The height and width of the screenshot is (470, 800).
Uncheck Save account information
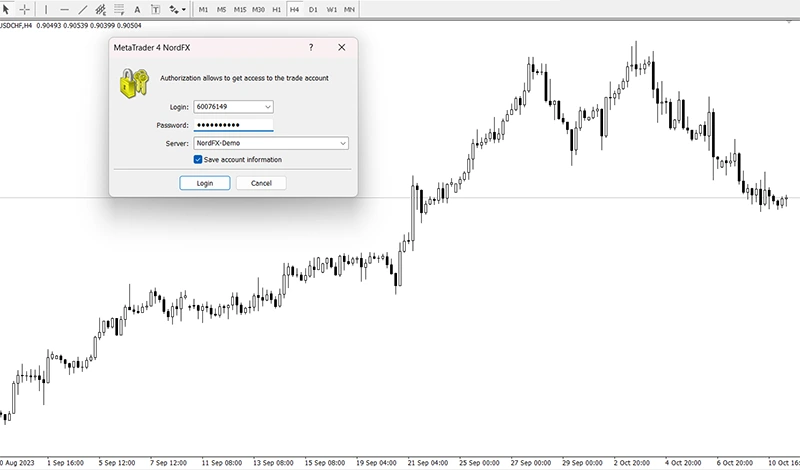click(198, 160)
